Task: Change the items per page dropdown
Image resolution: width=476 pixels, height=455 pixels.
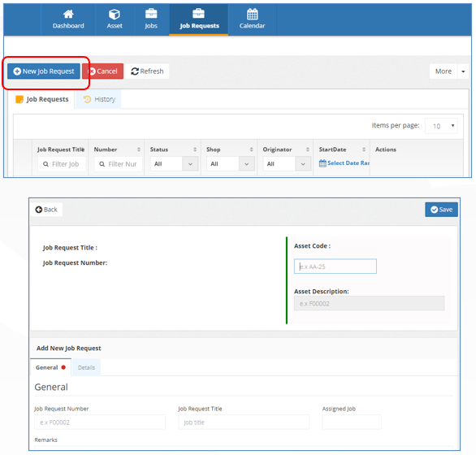Action: click(x=441, y=126)
